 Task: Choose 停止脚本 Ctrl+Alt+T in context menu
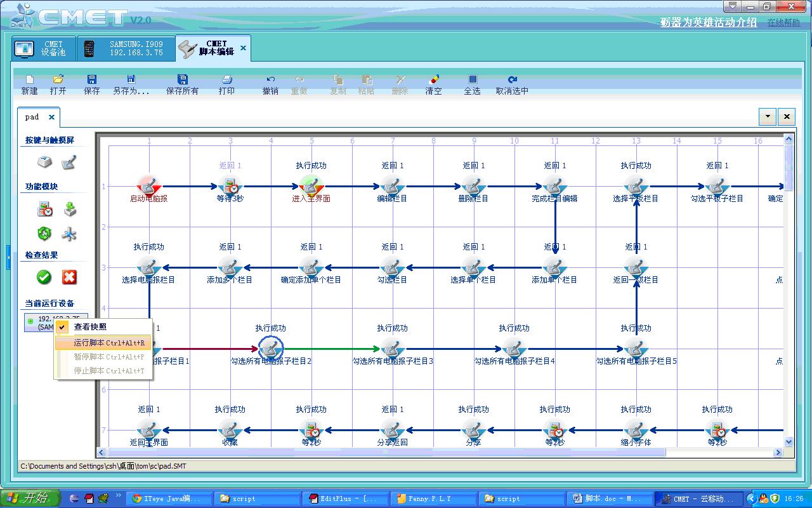tap(103, 371)
